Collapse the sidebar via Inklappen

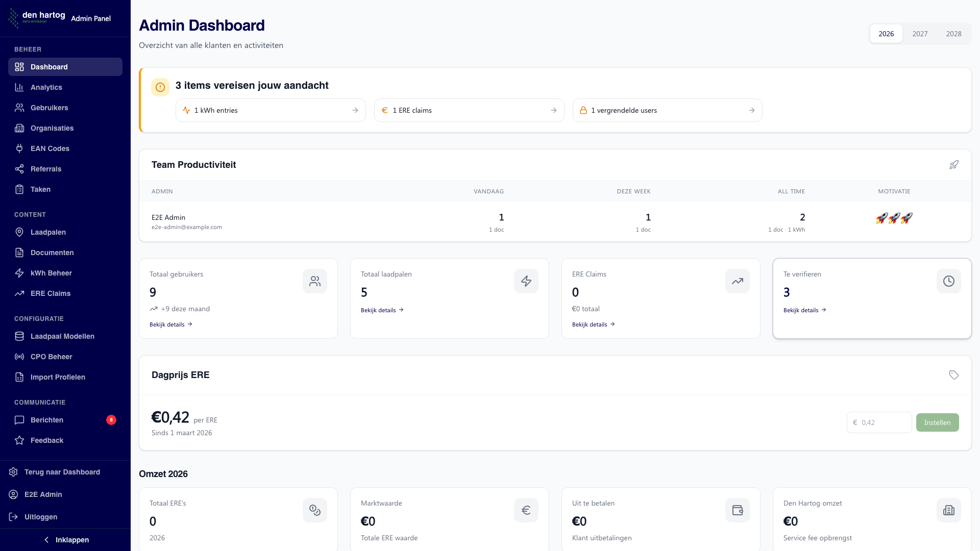(65, 540)
